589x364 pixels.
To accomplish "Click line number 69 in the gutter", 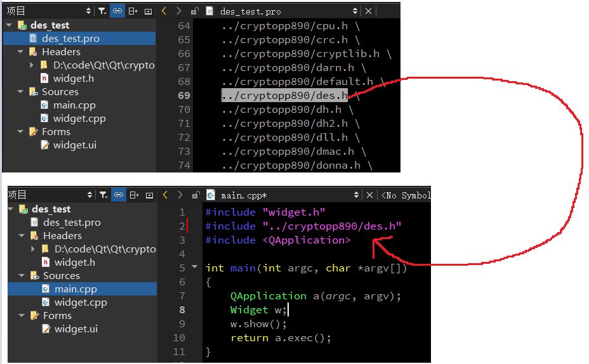I will (x=183, y=96).
